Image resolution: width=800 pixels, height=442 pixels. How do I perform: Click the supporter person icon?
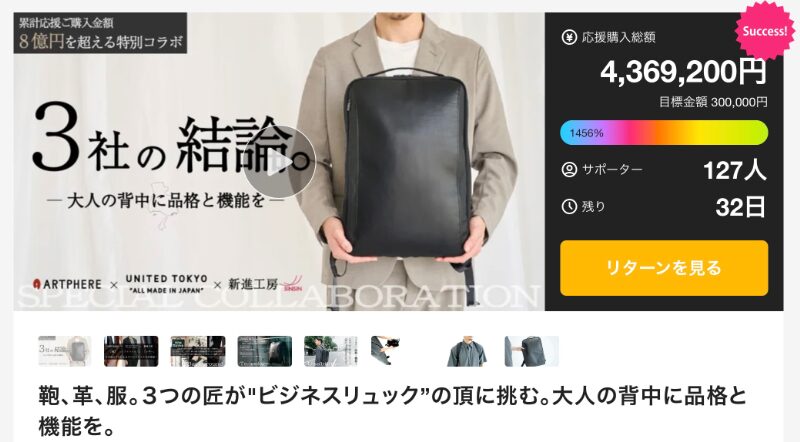coord(569,169)
